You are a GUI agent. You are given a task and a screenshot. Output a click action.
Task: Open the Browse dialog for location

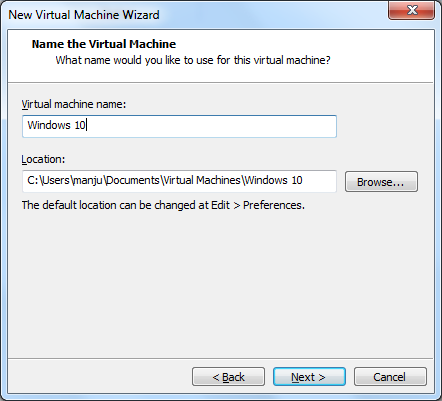pyautogui.click(x=381, y=182)
